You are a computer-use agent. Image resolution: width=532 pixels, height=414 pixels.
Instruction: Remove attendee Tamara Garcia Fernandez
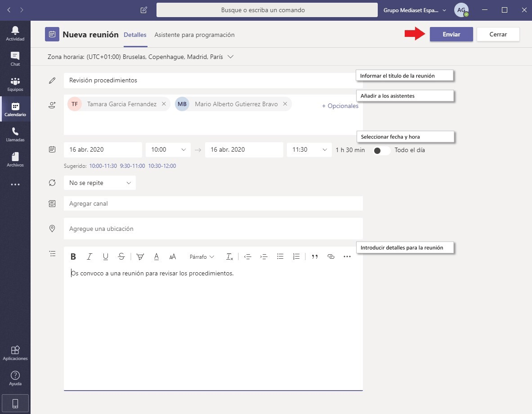pos(164,104)
